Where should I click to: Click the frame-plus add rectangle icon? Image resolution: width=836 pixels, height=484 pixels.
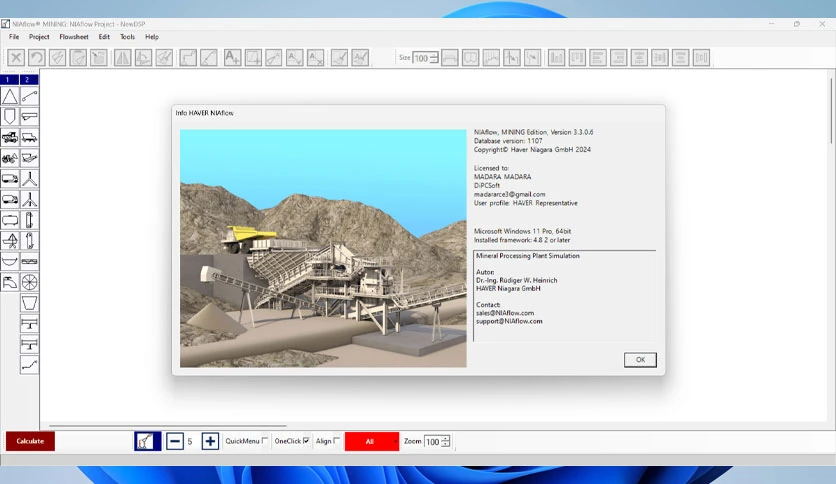(x=253, y=57)
